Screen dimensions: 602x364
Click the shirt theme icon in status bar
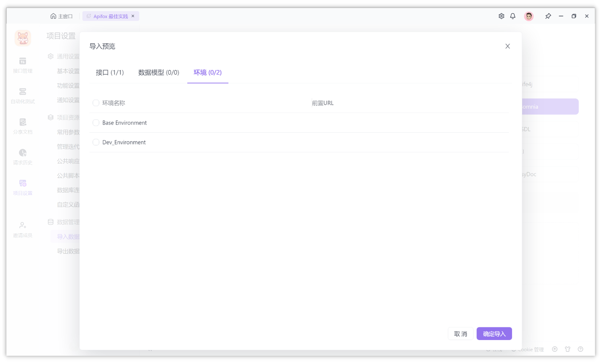coord(568,349)
